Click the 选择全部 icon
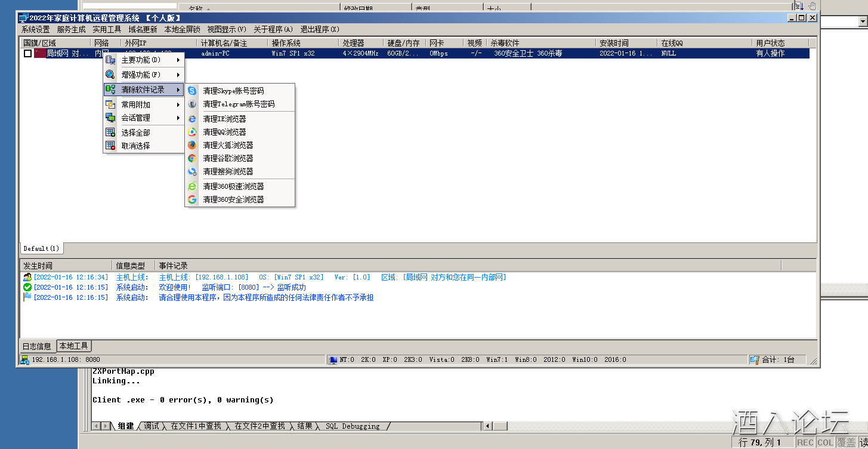The width and height of the screenshot is (868, 449). coord(110,133)
